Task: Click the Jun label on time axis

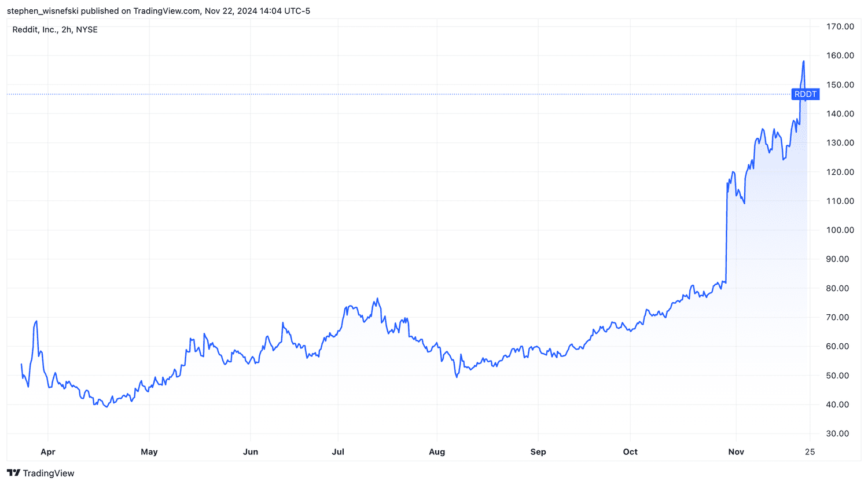Action: coord(251,452)
